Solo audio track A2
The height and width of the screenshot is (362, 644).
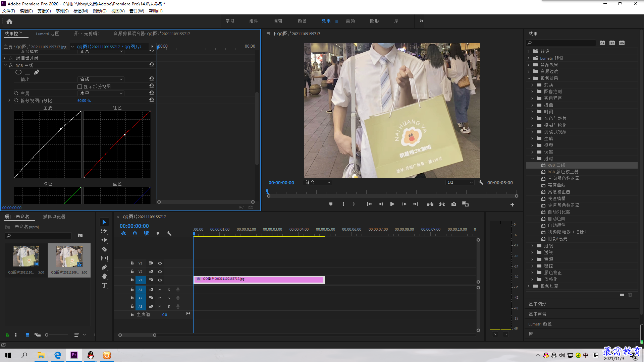tap(169, 298)
